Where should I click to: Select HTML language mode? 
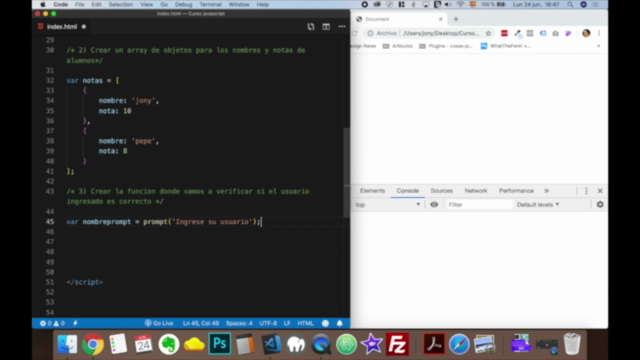305,323
